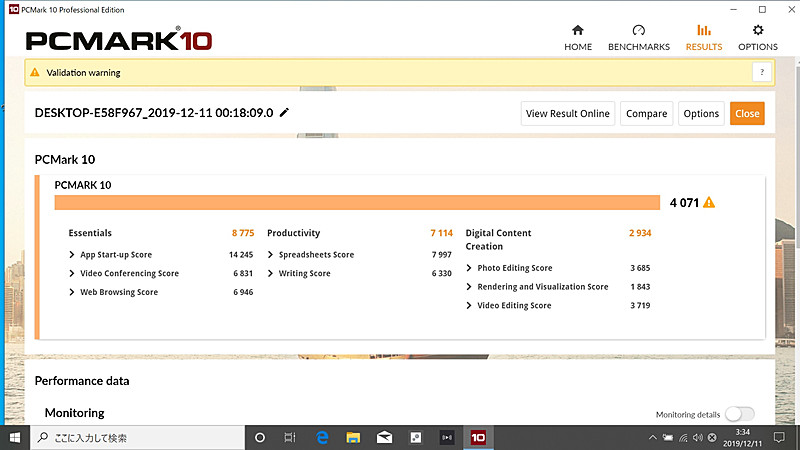Open the OPTIONS tab
800x450 pixels.
(758, 38)
